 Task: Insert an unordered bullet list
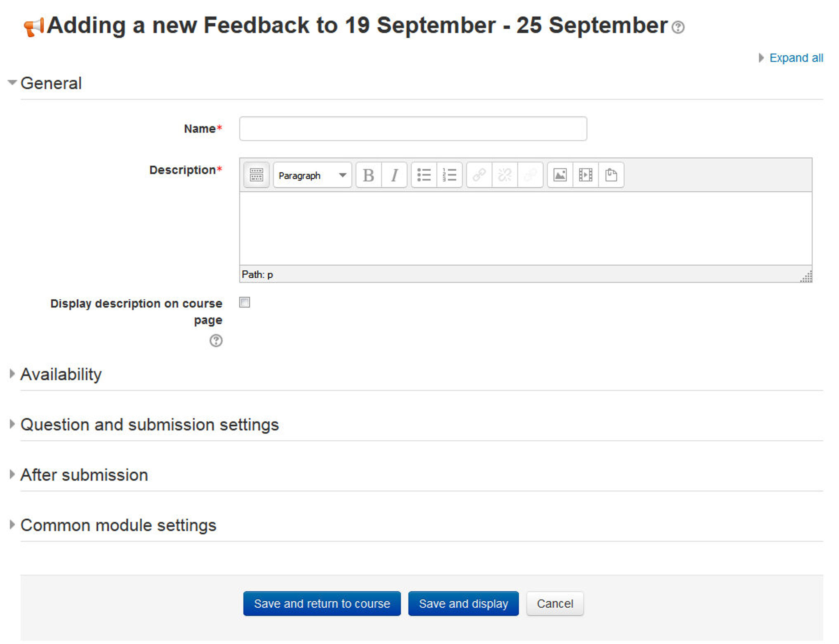[424, 175]
